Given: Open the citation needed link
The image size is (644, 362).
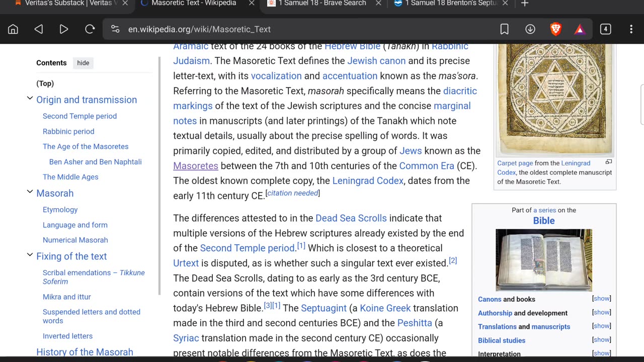Looking at the screenshot, I should click(x=292, y=193).
